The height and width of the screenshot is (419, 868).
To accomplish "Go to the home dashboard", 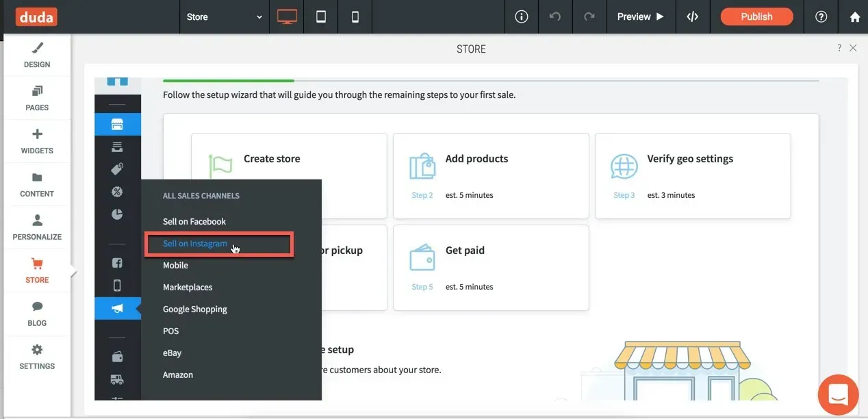I will point(855,17).
